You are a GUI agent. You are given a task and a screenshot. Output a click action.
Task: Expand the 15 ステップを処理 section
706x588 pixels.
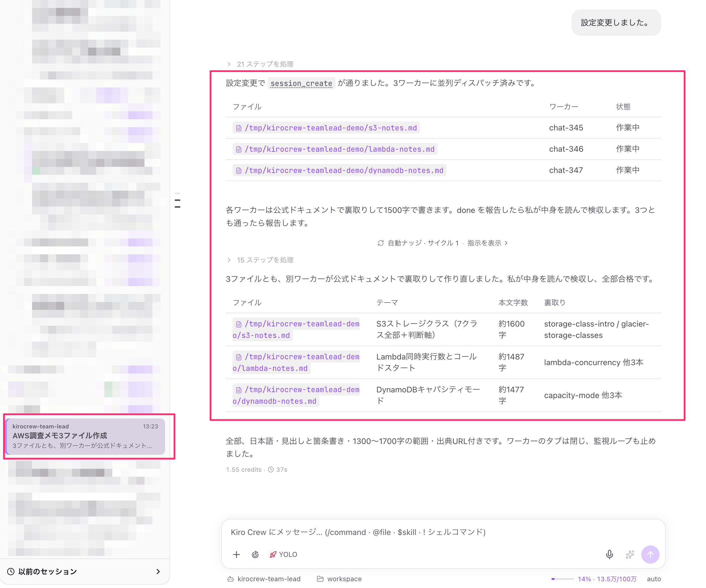(x=260, y=260)
